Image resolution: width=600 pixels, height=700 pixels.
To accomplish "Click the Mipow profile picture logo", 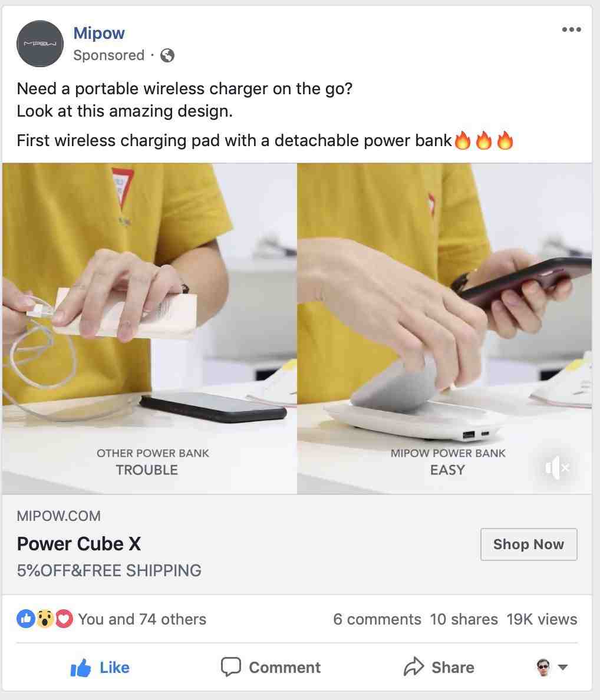I will click(39, 44).
